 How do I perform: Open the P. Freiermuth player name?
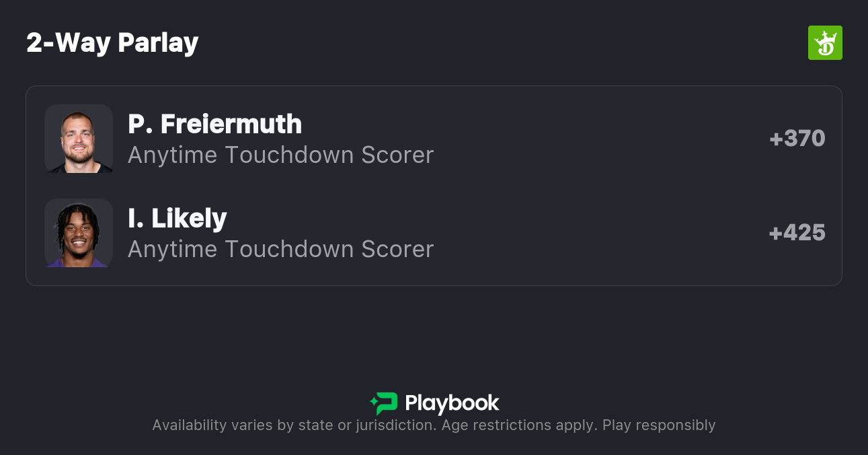(214, 124)
